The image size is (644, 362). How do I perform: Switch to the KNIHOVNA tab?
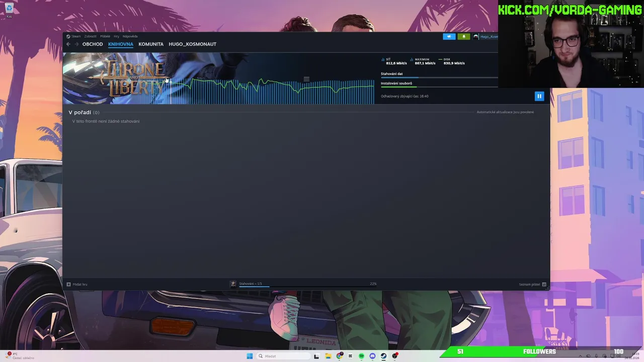[x=121, y=44]
